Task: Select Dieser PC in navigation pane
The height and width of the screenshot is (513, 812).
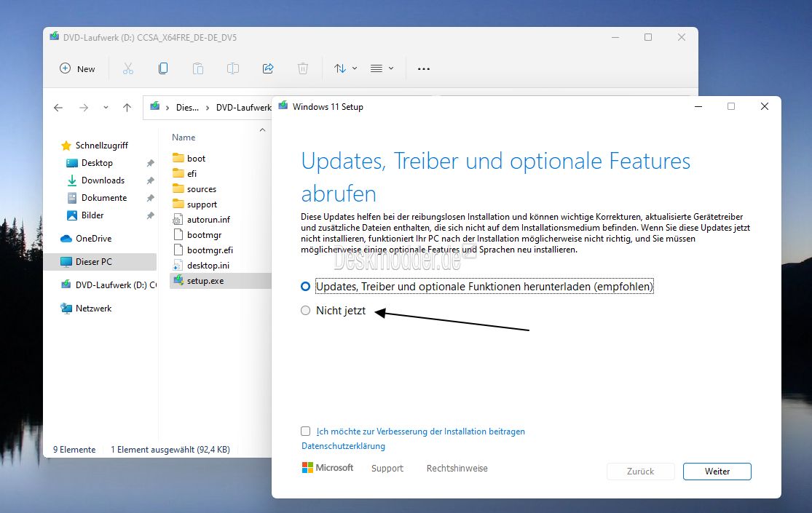Action: (x=100, y=262)
